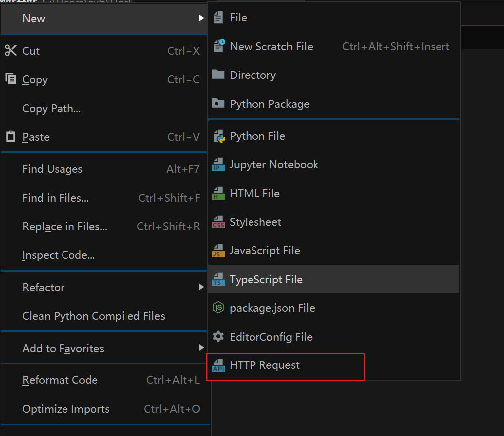The width and height of the screenshot is (504, 436).
Task: Create a new EditorConfig File
Action: pos(334,337)
